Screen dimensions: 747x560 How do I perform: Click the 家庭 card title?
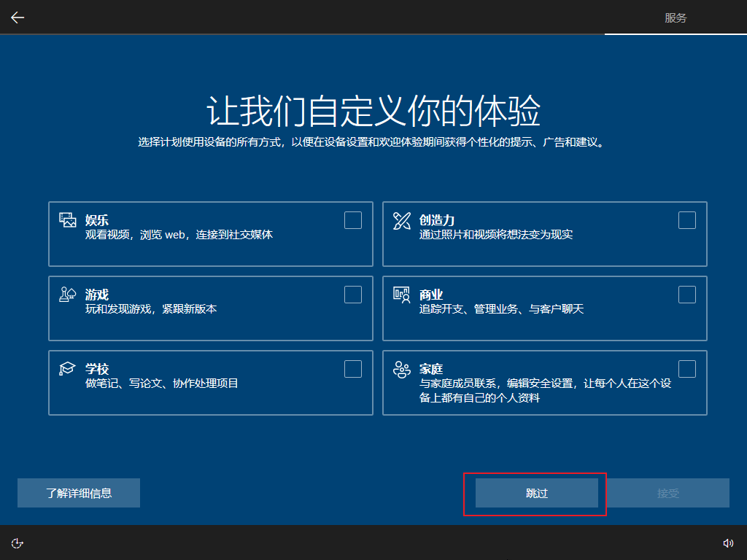click(431, 368)
